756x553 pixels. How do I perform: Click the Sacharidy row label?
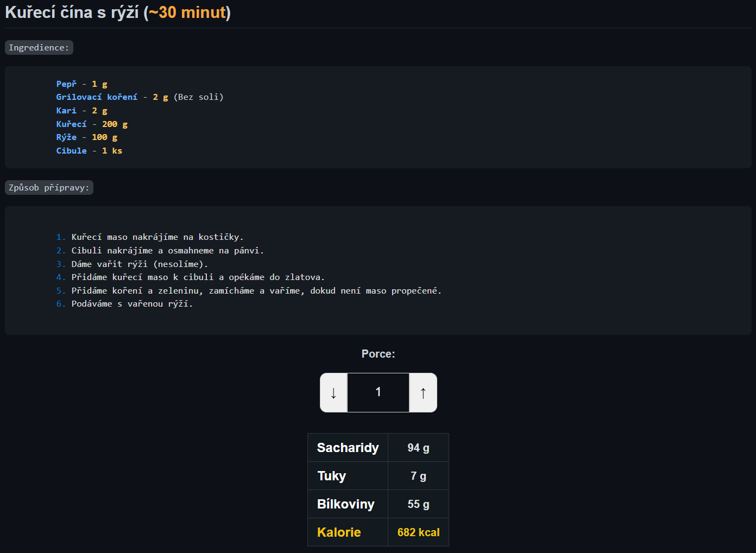pyautogui.click(x=348, y=448)
